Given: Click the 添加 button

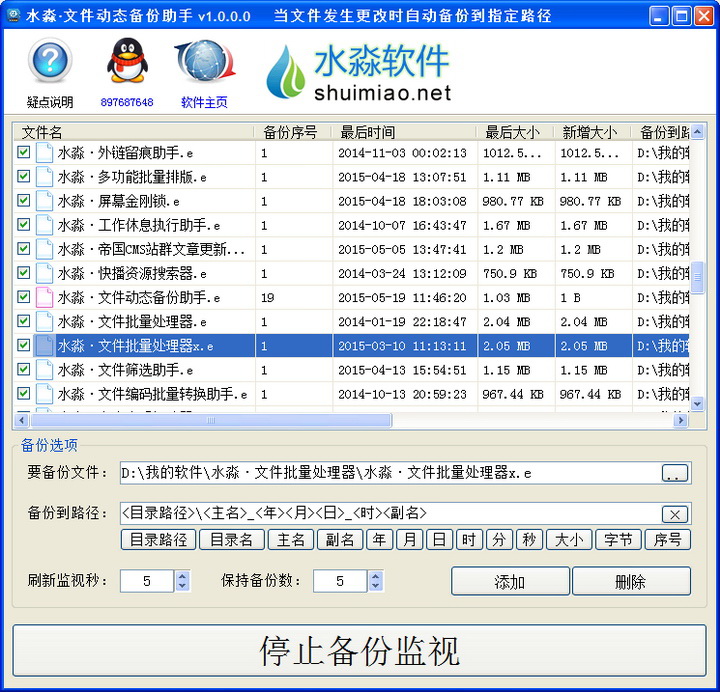Looking at the screenshot, I should pos(510,581).
